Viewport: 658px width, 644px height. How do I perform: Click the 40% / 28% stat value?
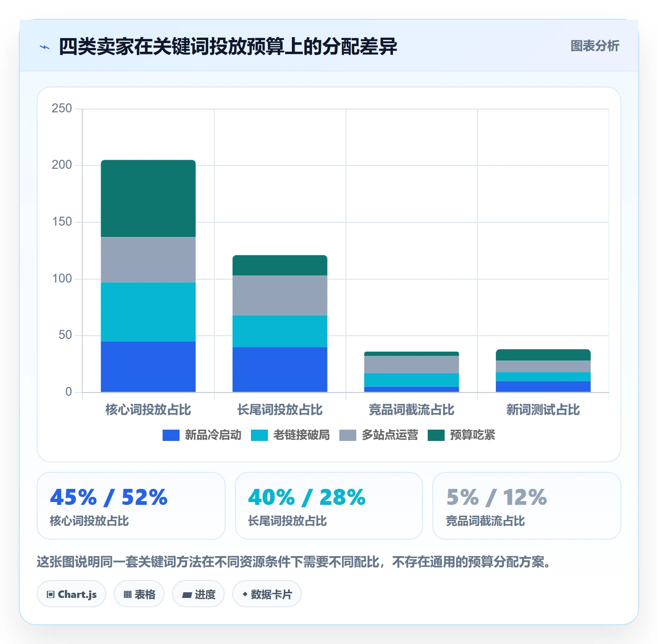(x=307, y=497)
